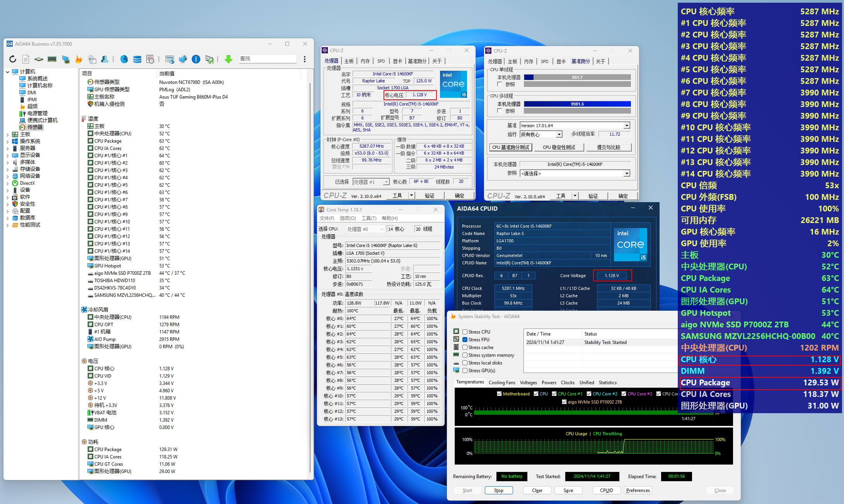Open the flame stability test toolbar icon
This screenshot has width=844, height=504.
[79, 59]
